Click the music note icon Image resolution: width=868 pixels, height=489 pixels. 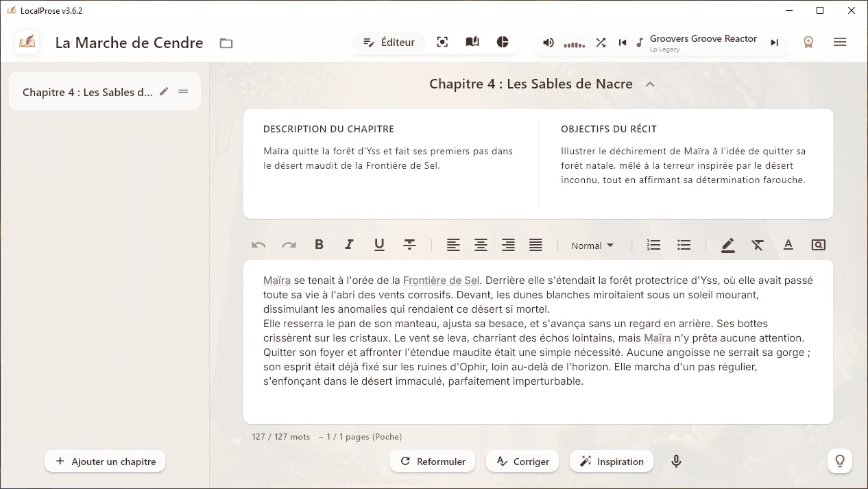click(x=640, y=43)
